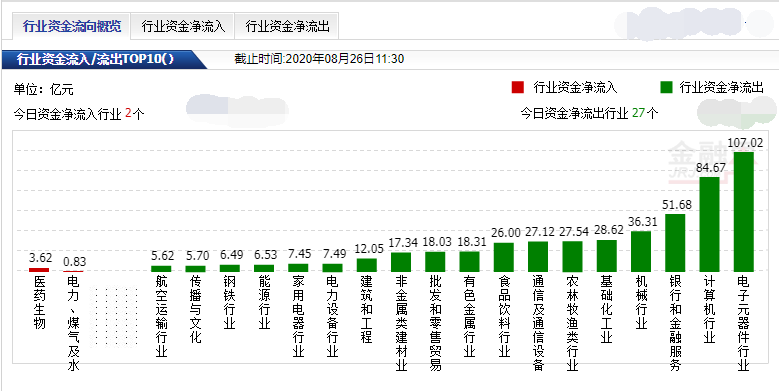Click the 能源行业 axis label

click(264, 303)
